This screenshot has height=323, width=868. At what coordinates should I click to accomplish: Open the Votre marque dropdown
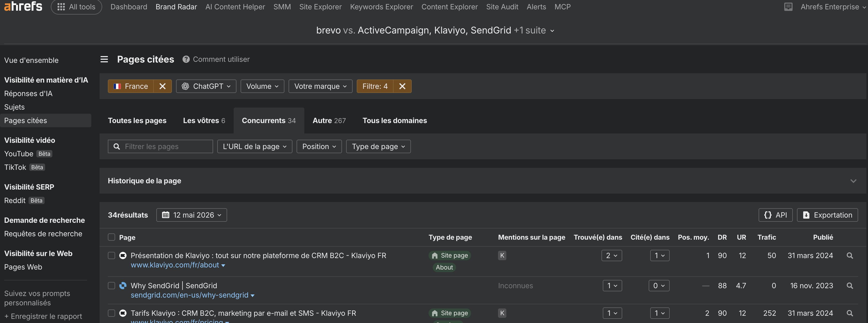point(320,86)
